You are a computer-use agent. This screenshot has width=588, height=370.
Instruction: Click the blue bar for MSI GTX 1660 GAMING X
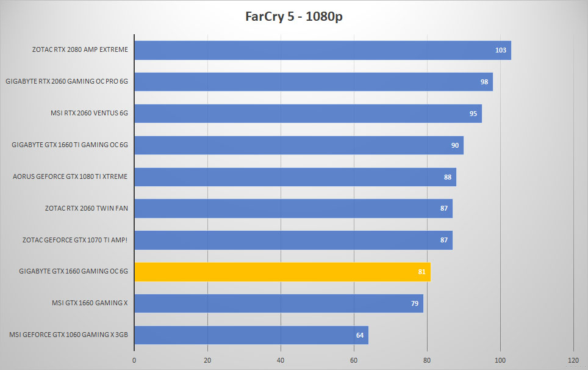[279, 303]
